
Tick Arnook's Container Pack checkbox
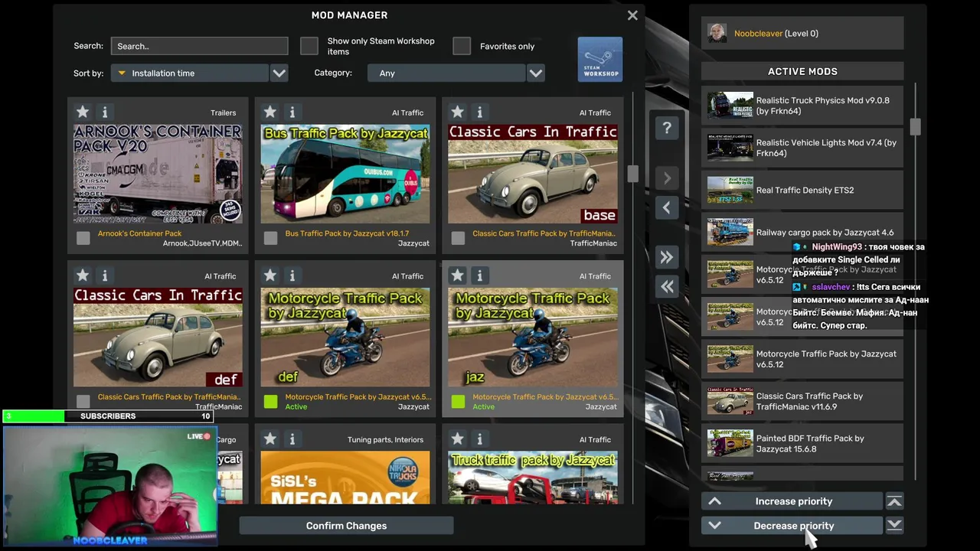(83, 238)
